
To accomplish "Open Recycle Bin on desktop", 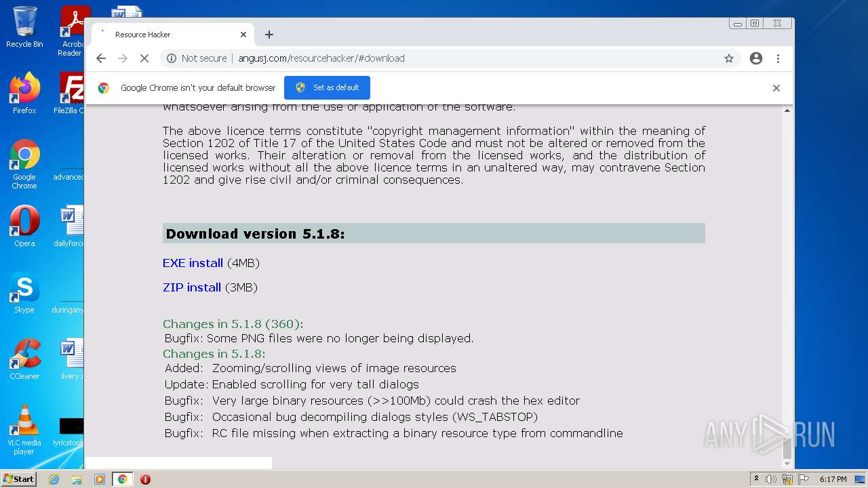I will pyautogui.click(x=24, y=27).
